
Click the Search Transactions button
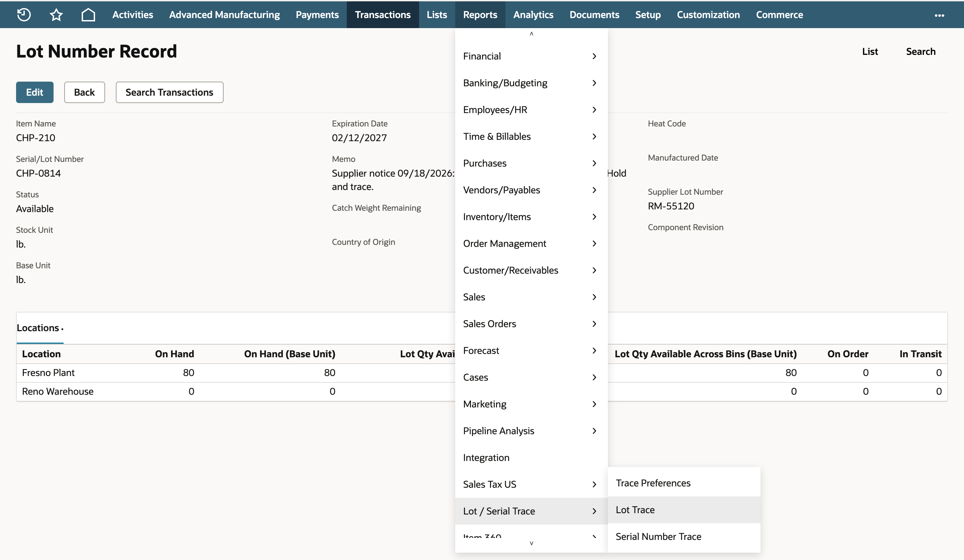click(169, 92)
